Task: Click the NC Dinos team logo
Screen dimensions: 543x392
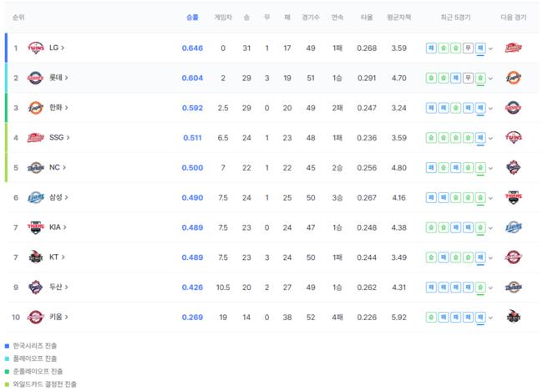Action: tap(36, 168)
